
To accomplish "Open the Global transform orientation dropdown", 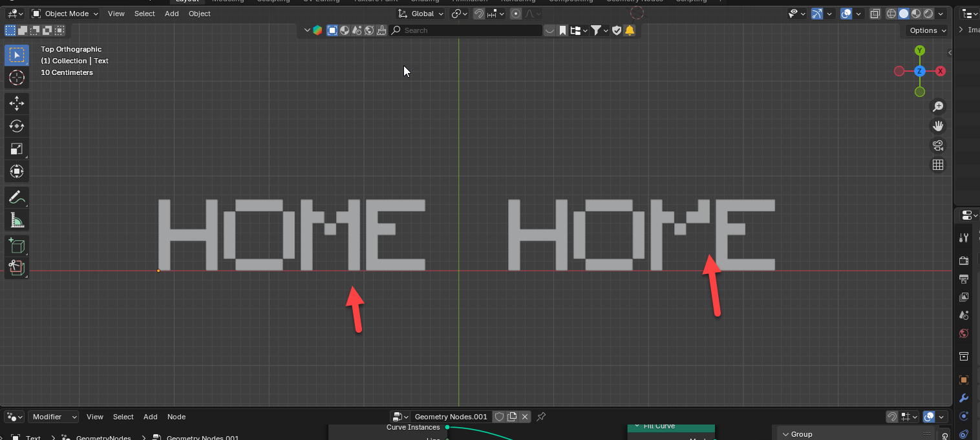I will pyautogui.click(x=421, y=14).
